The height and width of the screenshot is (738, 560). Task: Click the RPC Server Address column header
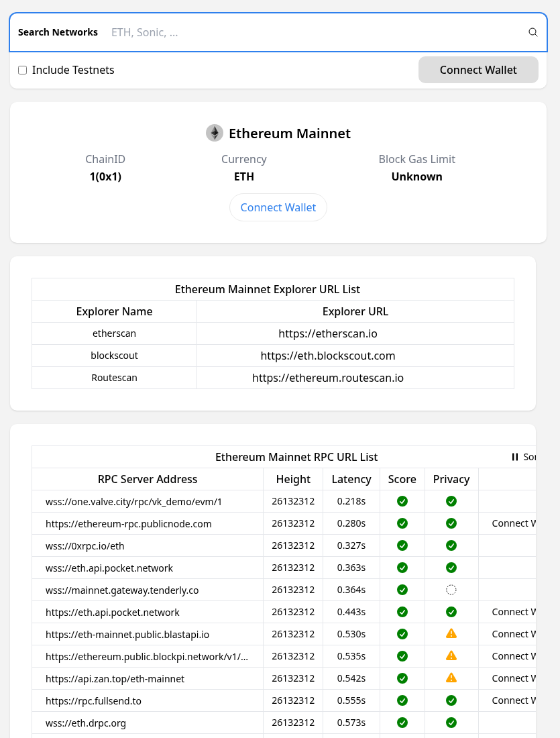click(x=148, y=479)
